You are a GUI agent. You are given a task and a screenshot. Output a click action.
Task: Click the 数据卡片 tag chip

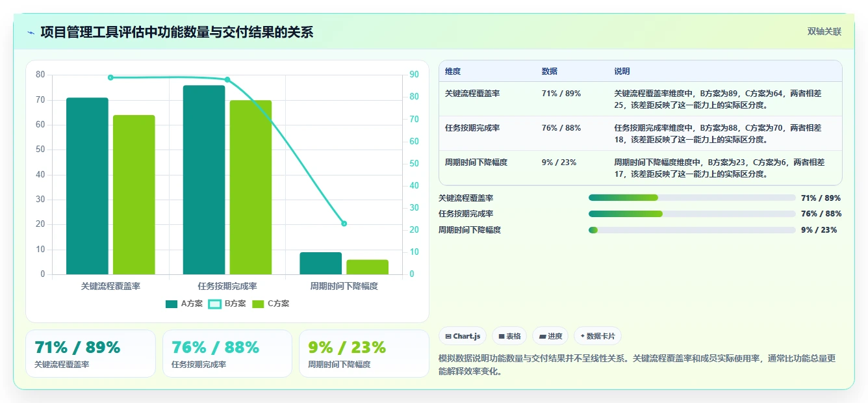pos(597,336)
